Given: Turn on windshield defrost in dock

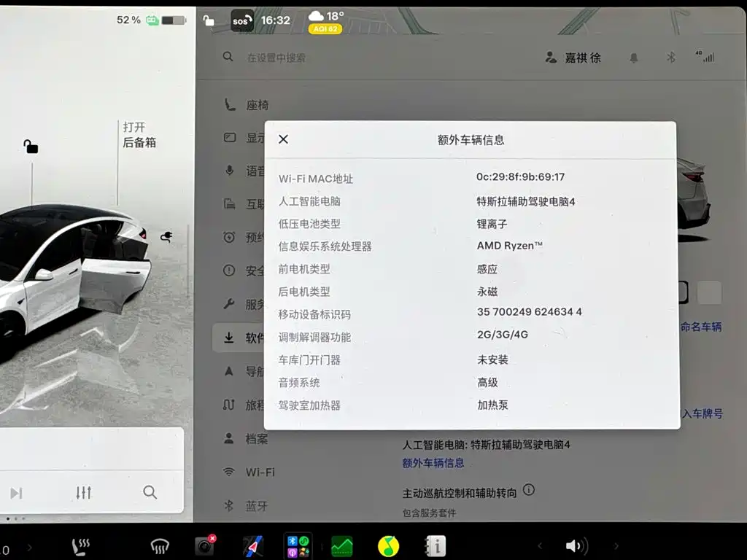Looking at the screenshot, I should (x=160, y=546).
